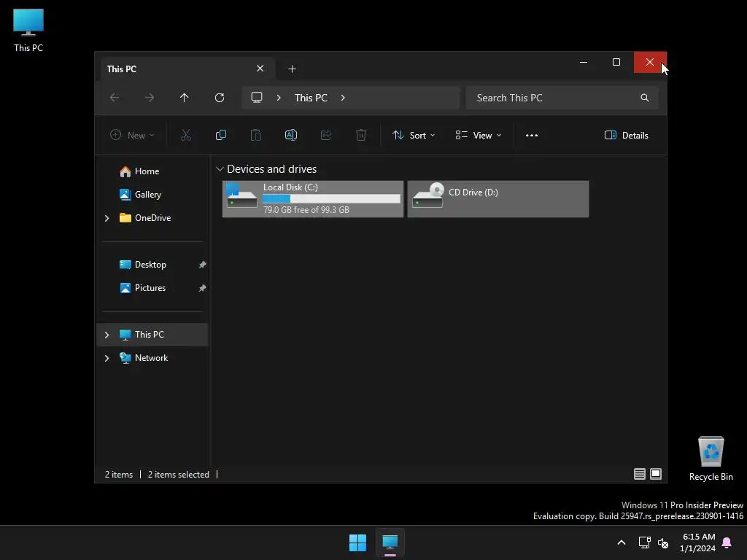Unpin Desktop using its pin icon
The height and width of the screenshot is (560, 747).
point(203,264)
